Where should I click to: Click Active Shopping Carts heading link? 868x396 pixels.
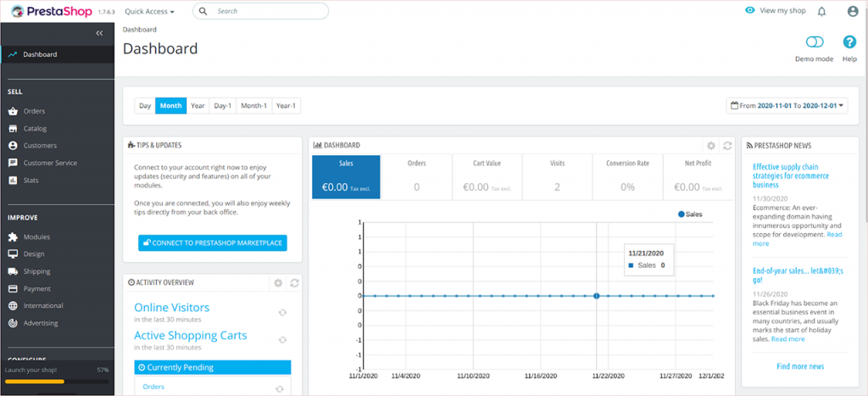tap(191, 336)
